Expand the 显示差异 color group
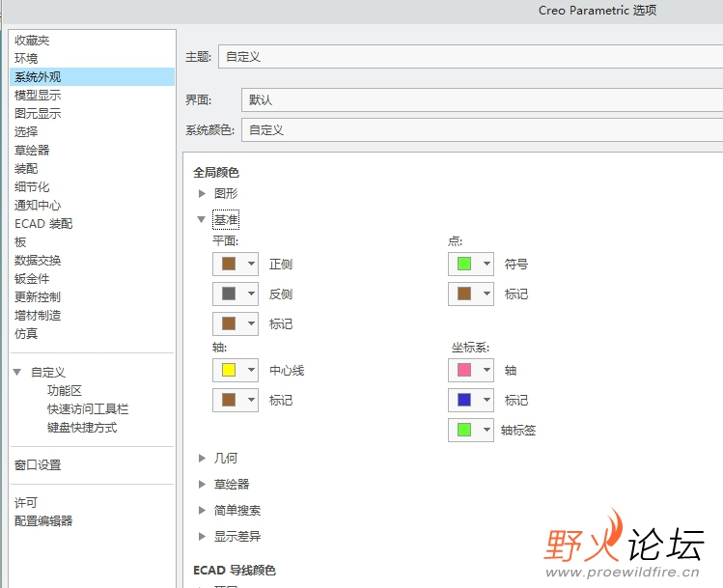Screen dimensions: 723x588 [x=202, y=537]
